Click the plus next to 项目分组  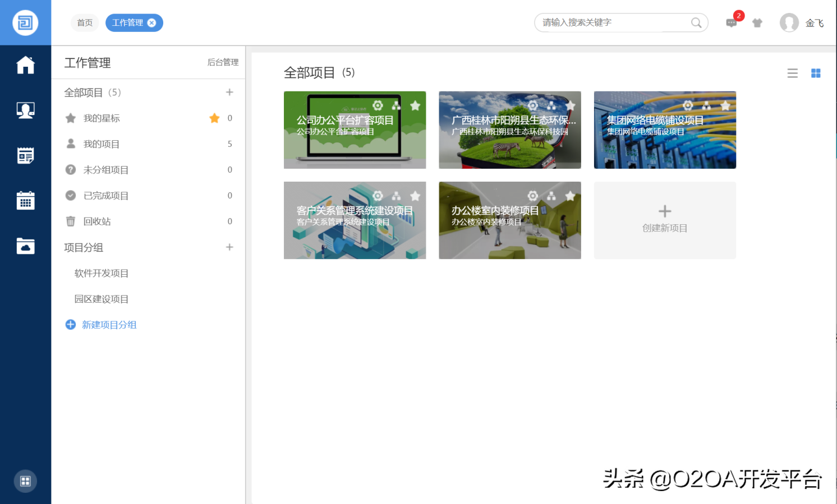229,247
